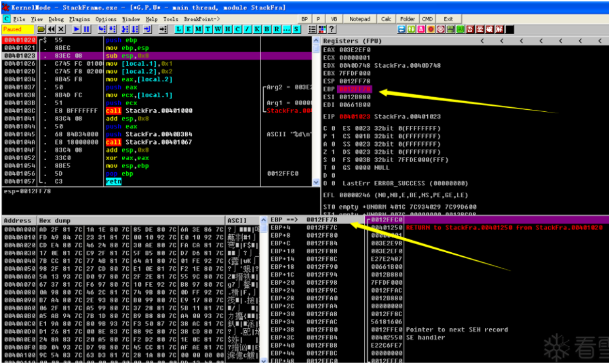
Task: Open the Debug menu
Action: pos(56,19)
